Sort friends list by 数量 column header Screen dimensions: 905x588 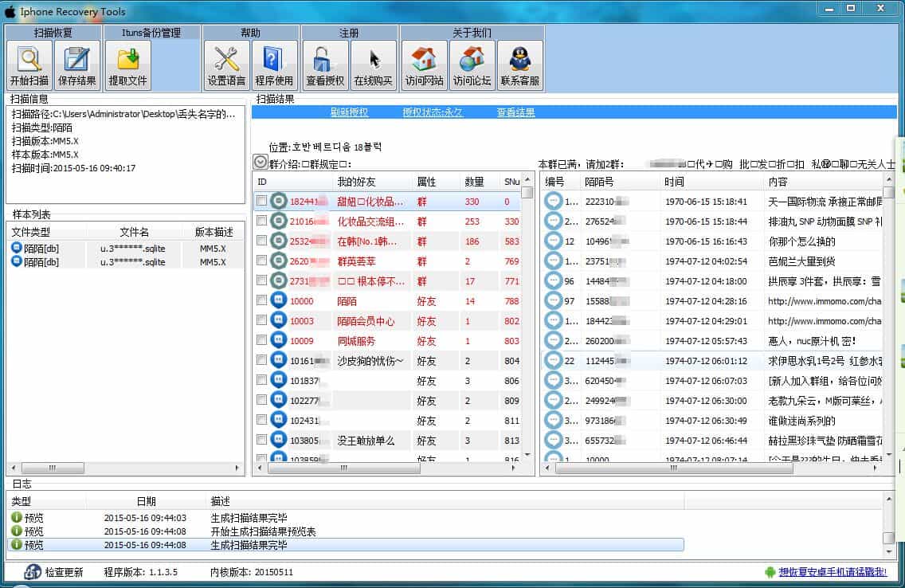pyautogui.click(x=479, y=182)
